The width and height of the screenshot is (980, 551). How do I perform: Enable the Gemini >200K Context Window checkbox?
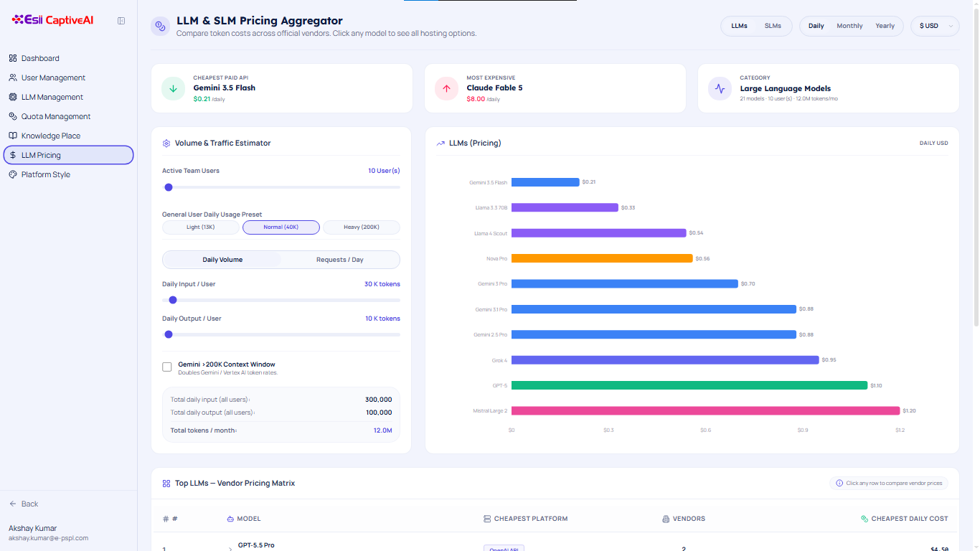click(167, 367)
